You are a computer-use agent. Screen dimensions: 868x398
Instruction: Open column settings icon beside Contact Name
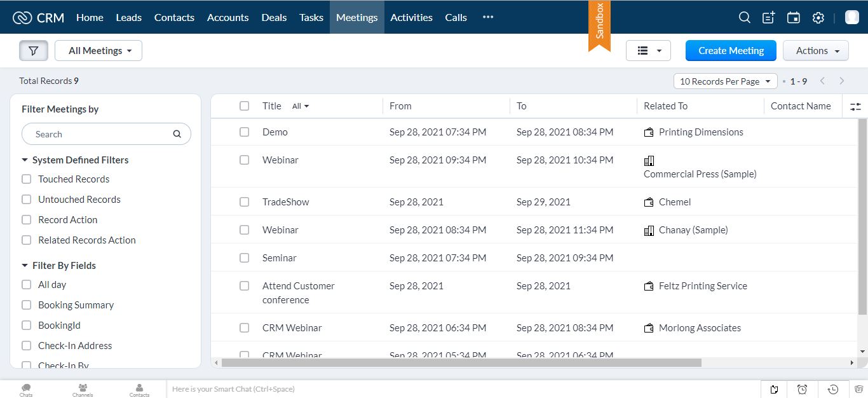click(x=855, y=107)
